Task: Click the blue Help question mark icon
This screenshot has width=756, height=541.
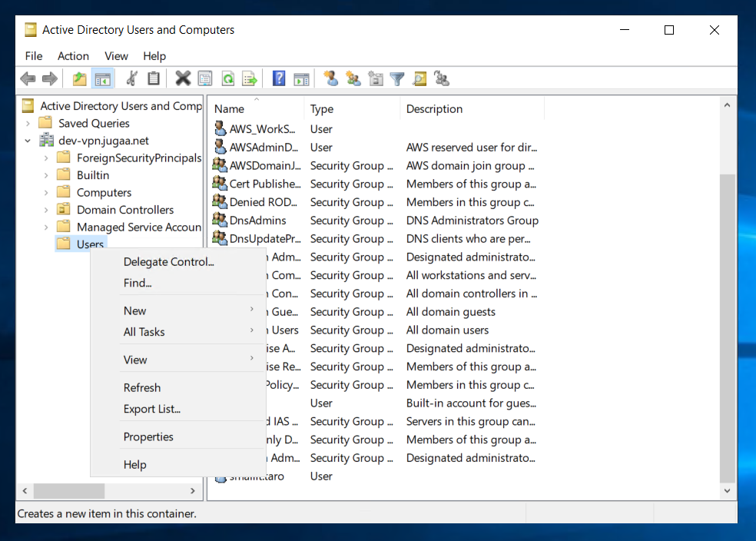Action: (x=279, y=78)
